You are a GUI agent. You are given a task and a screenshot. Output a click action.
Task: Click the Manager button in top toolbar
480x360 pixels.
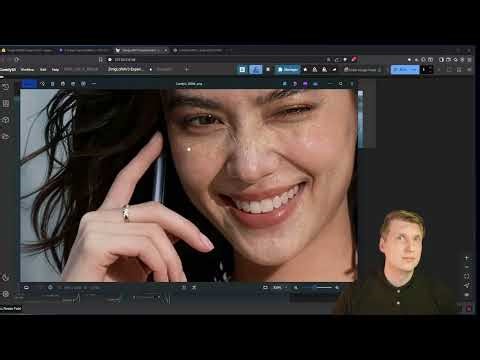coord(287,69)
